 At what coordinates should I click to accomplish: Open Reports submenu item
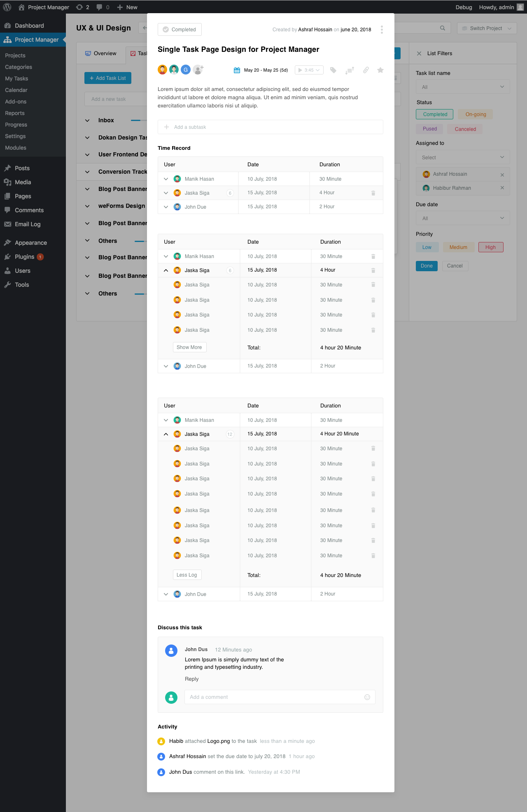point(15,113)
